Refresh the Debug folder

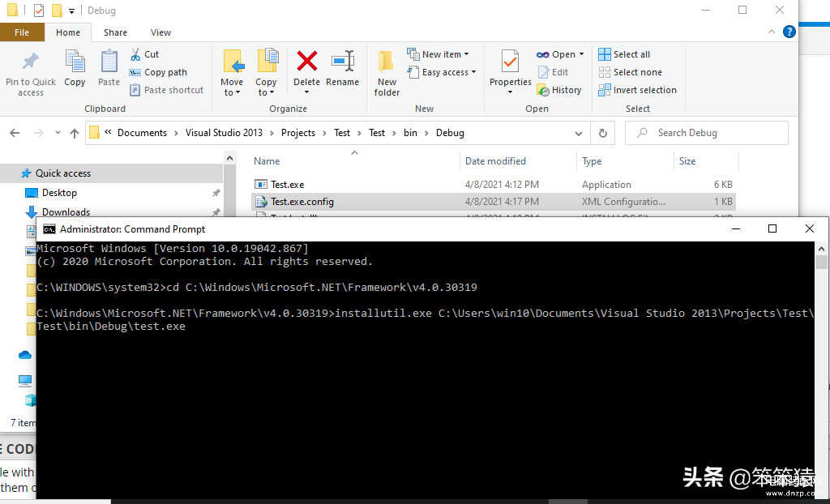coord(603,134)
